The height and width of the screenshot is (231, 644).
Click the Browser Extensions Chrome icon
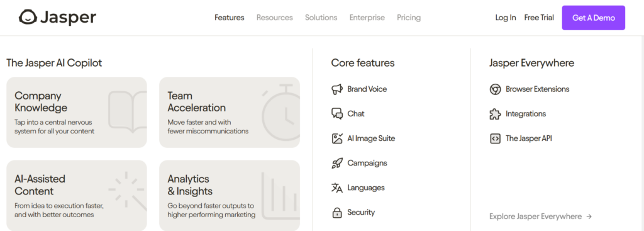(496, 89)
